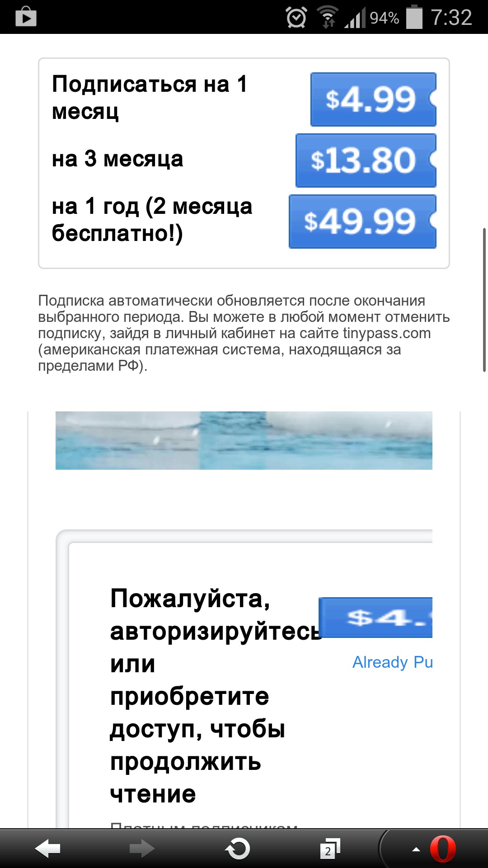This screenshot has height=868, width=488.
Task: Open the Already Purchased link
Action: [393, 662]
